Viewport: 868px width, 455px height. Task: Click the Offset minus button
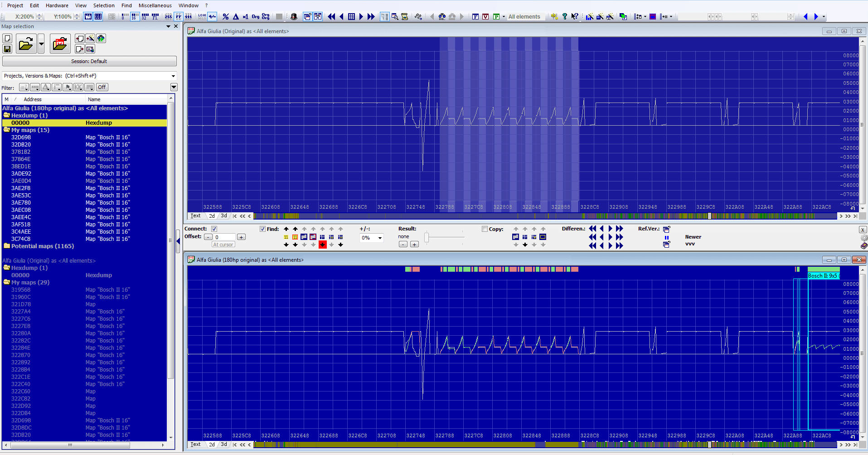[x=208, y=237]
